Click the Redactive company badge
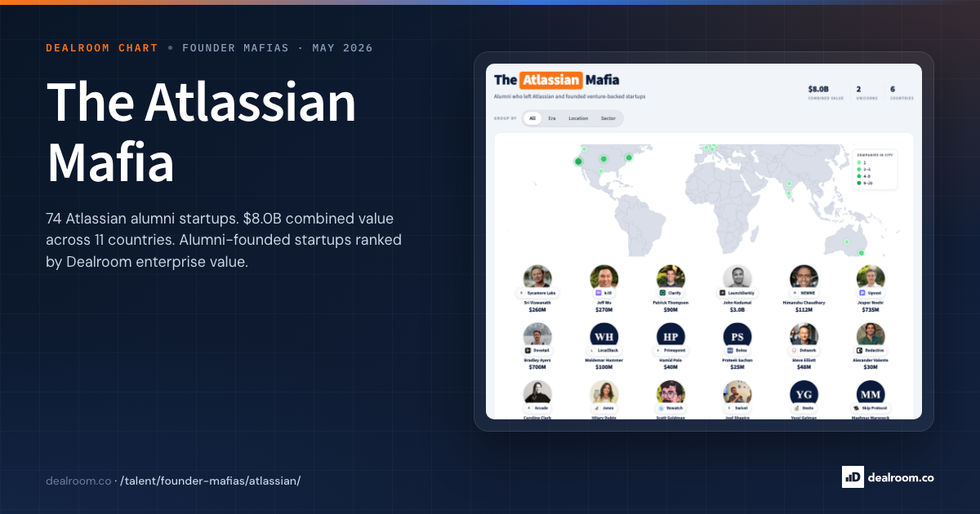The image size is (980, 514). point(871,350)
